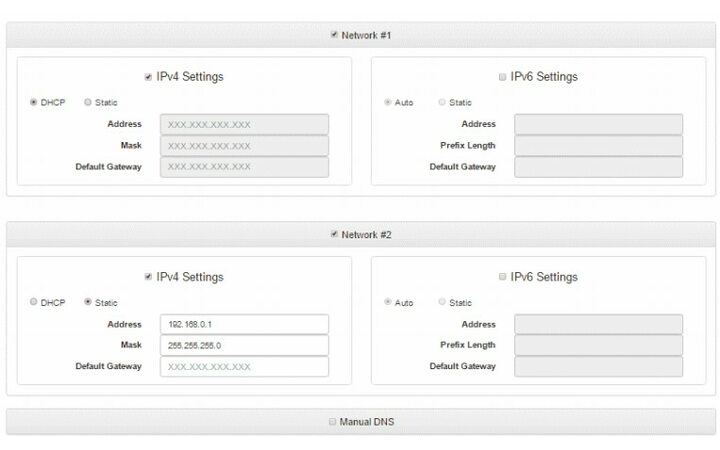Enable IPv6 Settings for Network #2

[x=502, y=277]
